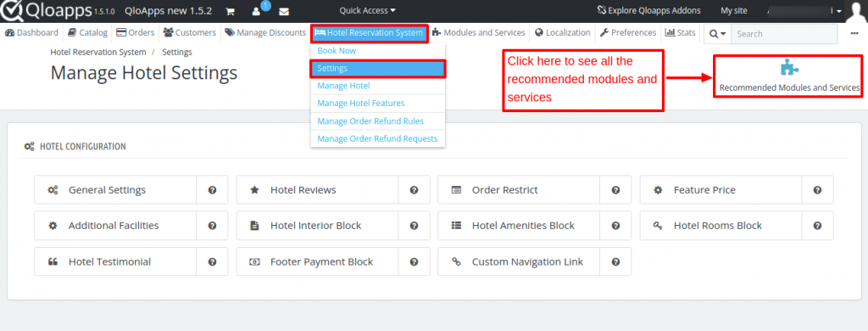Click the Recommended Modules and Services puzzle icon
This screenshot has height=331, width=868.
(x=789, y=68)
